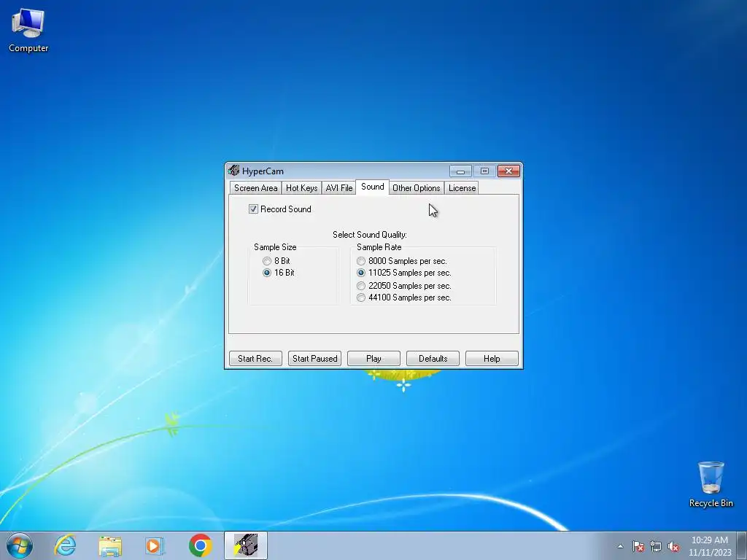Click the Start Paused button
This screenshot has height=560, width=747.
tap(314, 359)
